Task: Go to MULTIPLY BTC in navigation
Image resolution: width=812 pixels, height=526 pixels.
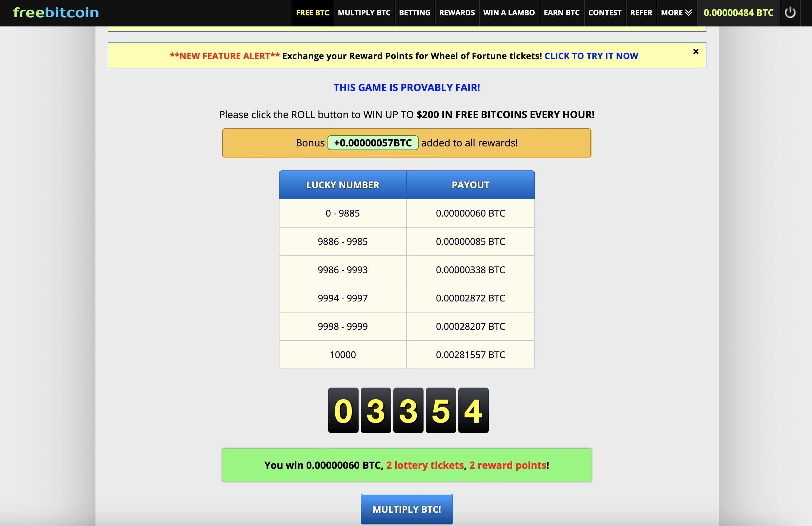Action: click(364, 13)
